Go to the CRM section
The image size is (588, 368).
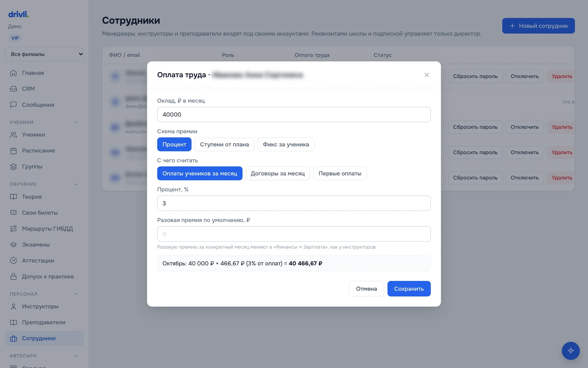[x=44, y=89]
